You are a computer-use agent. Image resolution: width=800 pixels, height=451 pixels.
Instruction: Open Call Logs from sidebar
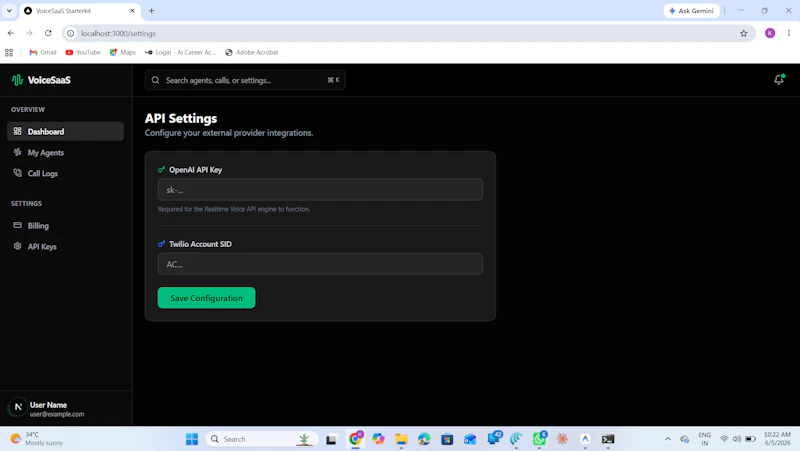click(65, 173)
